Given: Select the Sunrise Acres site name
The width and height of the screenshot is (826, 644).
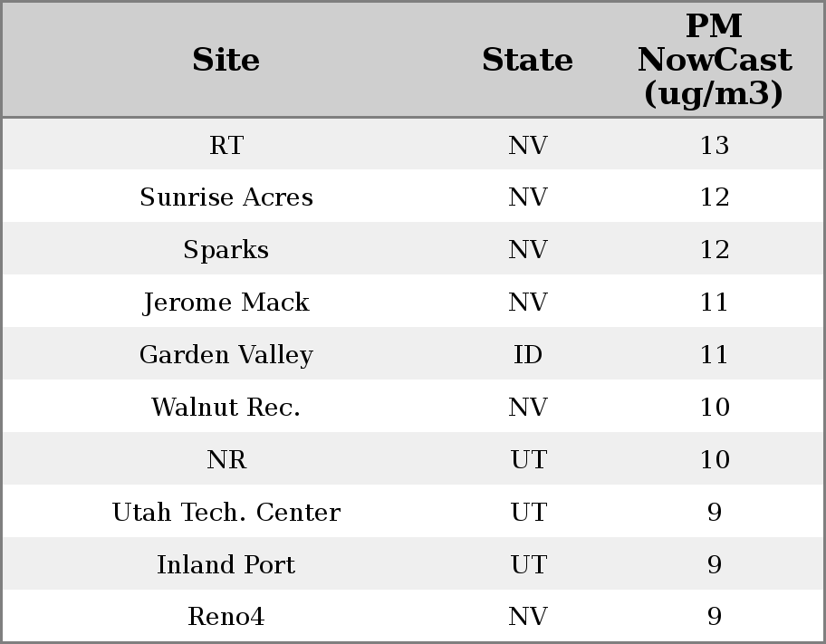Looking at the screenshot, I should point(226,197).
